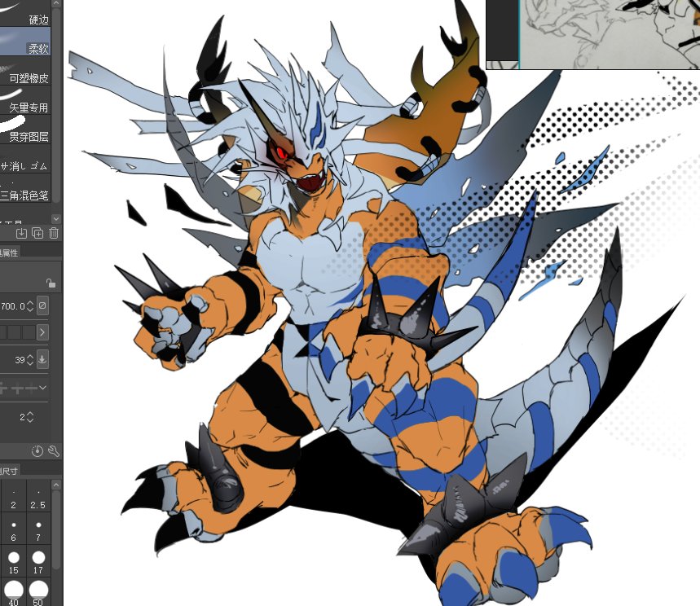
Task: Open the 笔刷尺寸 brush size tab
Action: (x=9, y=470)
